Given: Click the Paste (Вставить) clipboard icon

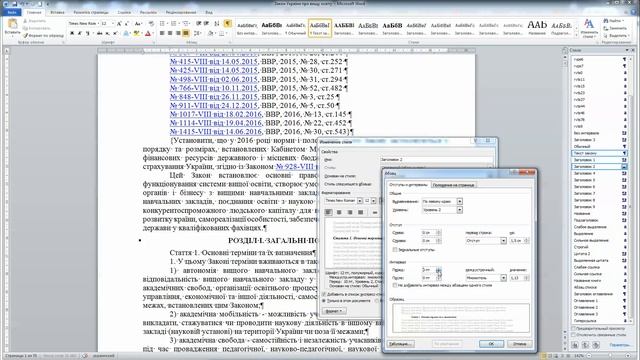Looking at the screenshot, I should pyautogui.click(x=12, y=24).
